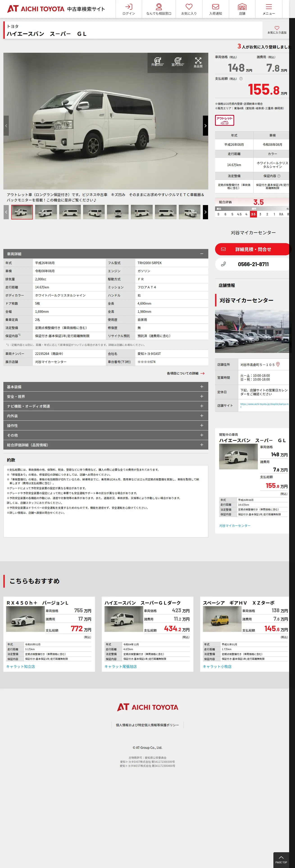295x868 pixels.
Task: Show previous main car photo
Action: point(6,126)
